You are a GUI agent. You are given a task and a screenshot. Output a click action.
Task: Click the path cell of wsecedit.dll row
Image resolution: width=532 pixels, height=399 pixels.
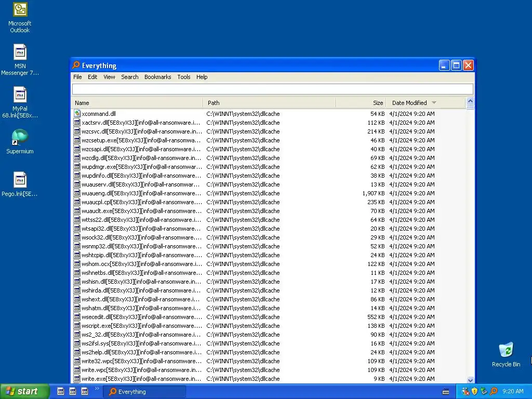point(243,317)
